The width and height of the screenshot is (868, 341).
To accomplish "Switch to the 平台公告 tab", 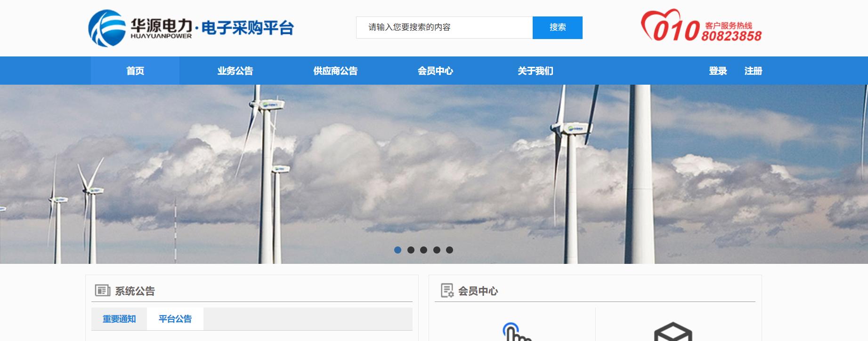I will point(175,319).
